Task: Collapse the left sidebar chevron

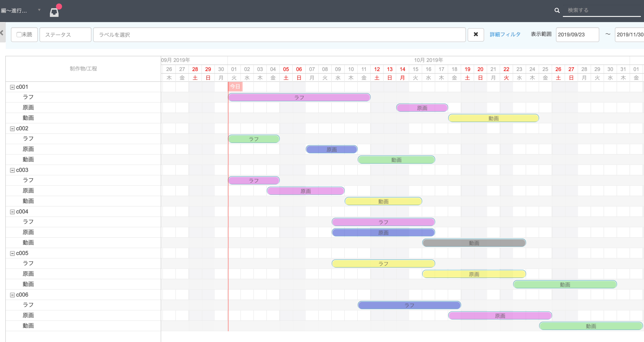Action: (2, 33)
